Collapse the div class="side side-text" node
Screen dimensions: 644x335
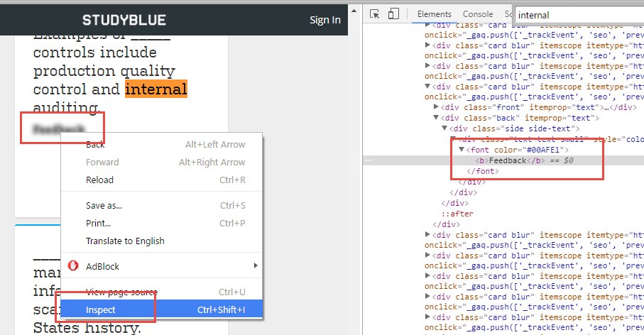444,128
